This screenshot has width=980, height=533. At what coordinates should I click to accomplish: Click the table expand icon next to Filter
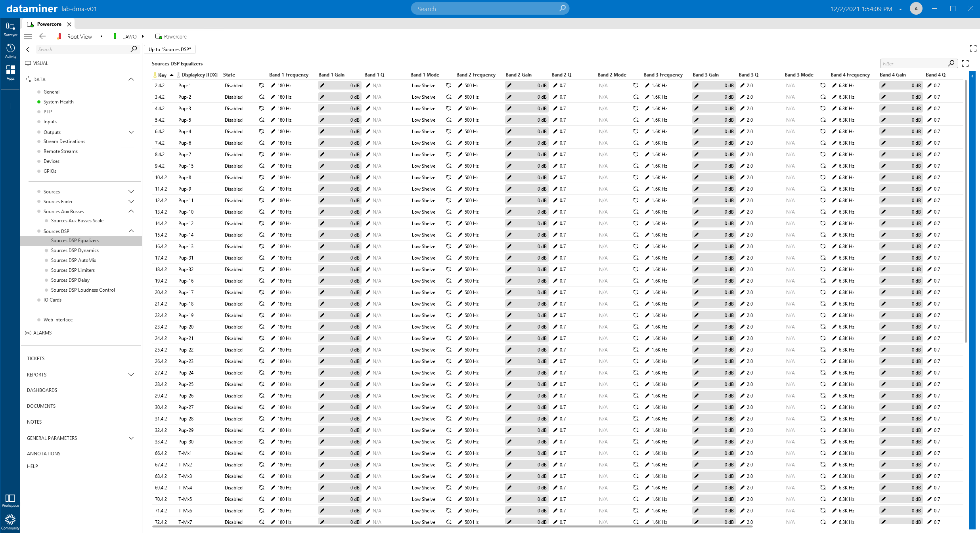click(965, 63)
